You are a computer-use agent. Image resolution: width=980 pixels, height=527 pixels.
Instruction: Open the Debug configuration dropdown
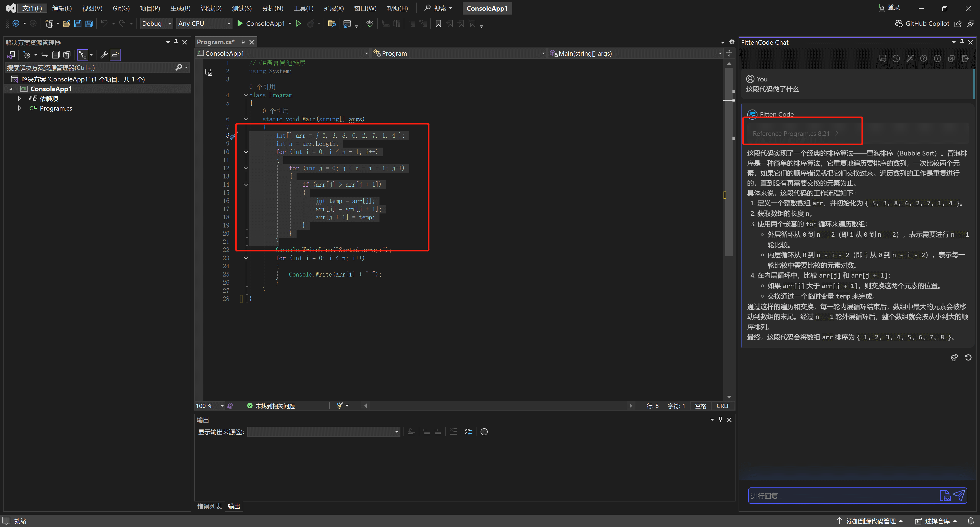tap(156, 23)
